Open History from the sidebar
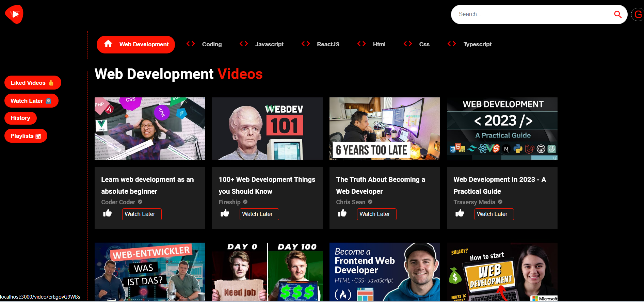 click(x=20, y=118)
